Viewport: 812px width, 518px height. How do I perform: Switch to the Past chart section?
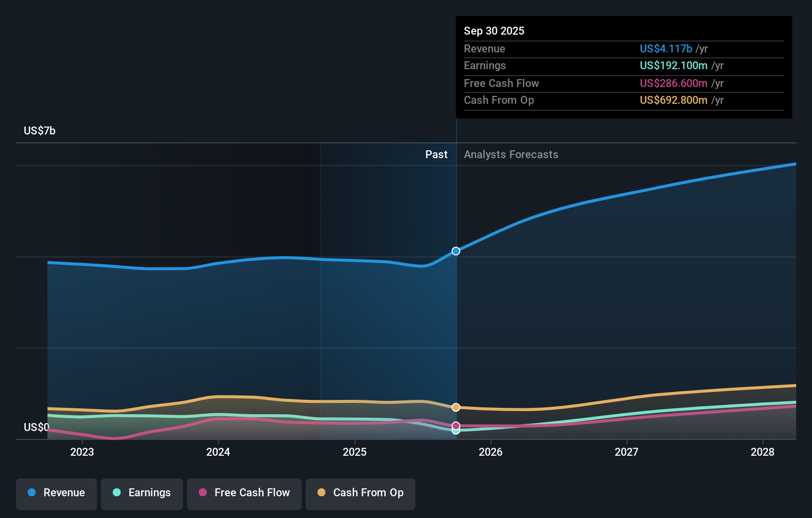coord(436,154)
